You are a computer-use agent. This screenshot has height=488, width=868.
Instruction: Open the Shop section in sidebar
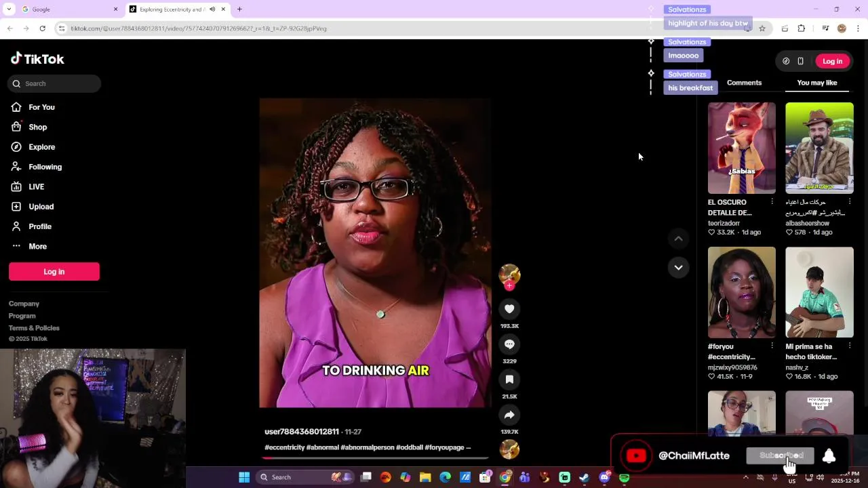(x=37, y=127)
